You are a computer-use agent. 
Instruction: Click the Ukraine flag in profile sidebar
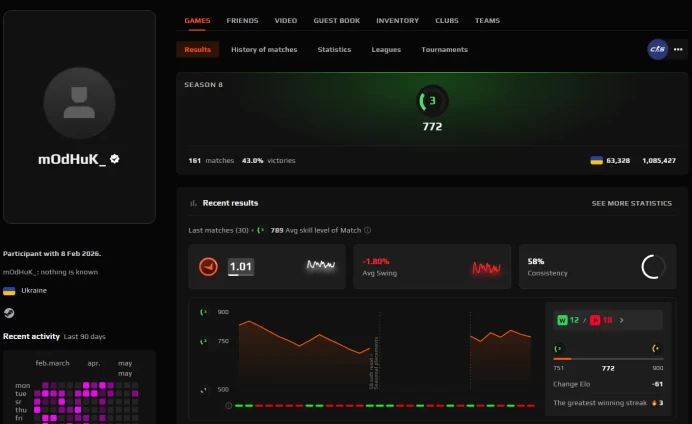tap(9, 291)
